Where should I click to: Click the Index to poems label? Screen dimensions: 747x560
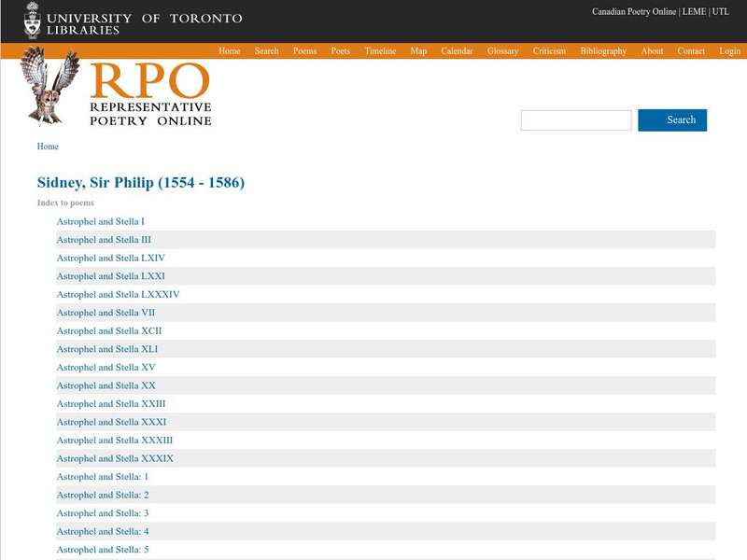pos(65,203)
